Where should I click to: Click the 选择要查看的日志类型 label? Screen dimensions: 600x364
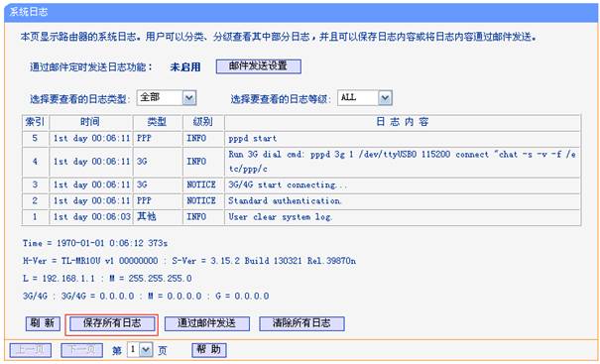(x=80, y=99)
